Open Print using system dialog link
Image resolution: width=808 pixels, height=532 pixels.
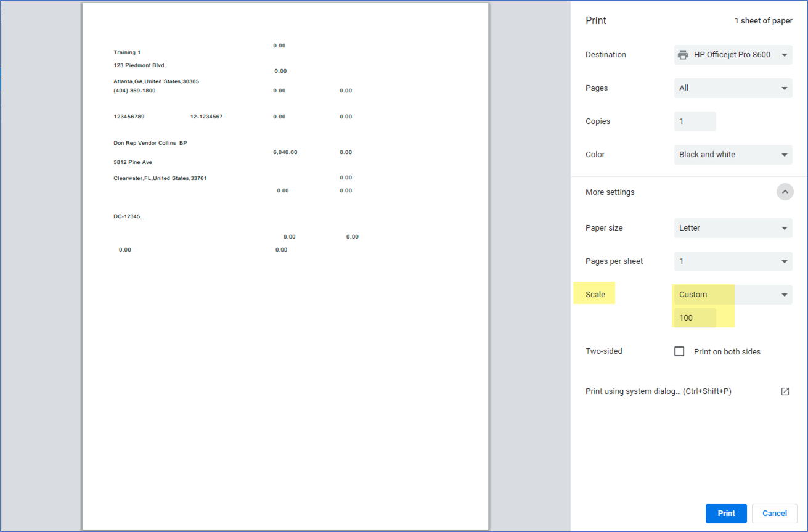[x=658, y=391]
